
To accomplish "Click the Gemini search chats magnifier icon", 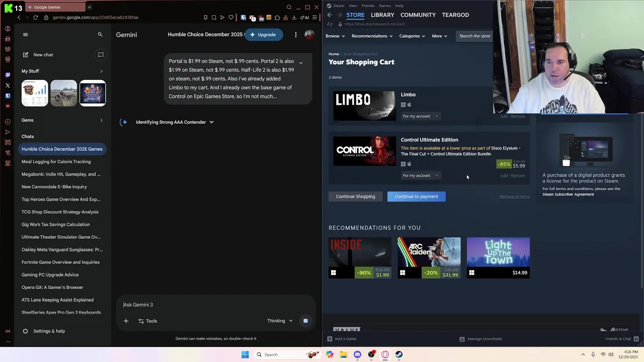I will [100, 35].
